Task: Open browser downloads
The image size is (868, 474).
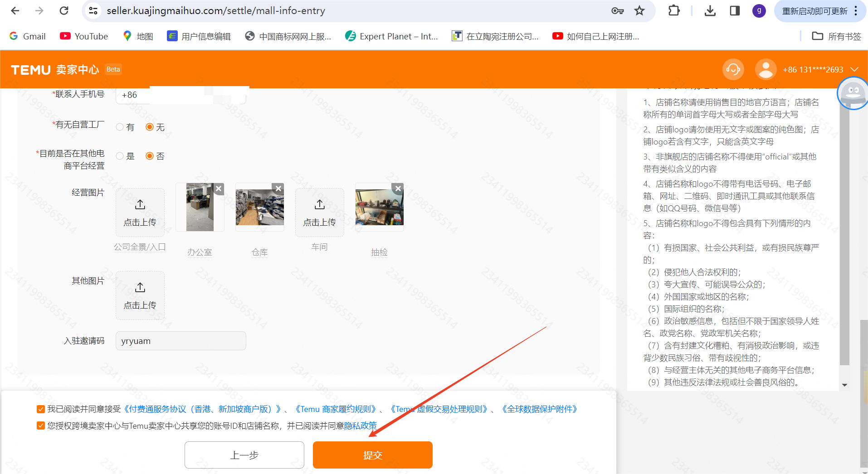Action: 710,11
